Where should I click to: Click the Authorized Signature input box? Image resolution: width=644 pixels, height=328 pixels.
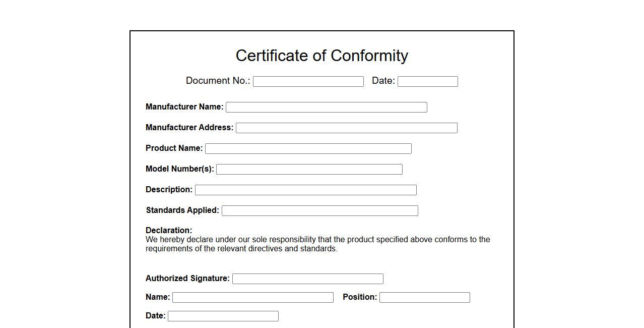click(x=307, y=279)
